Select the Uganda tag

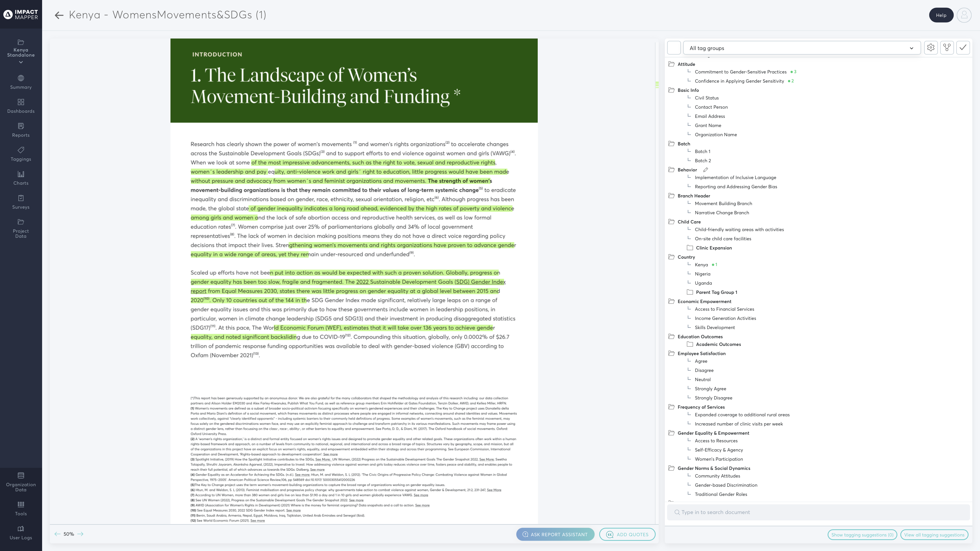703,283
